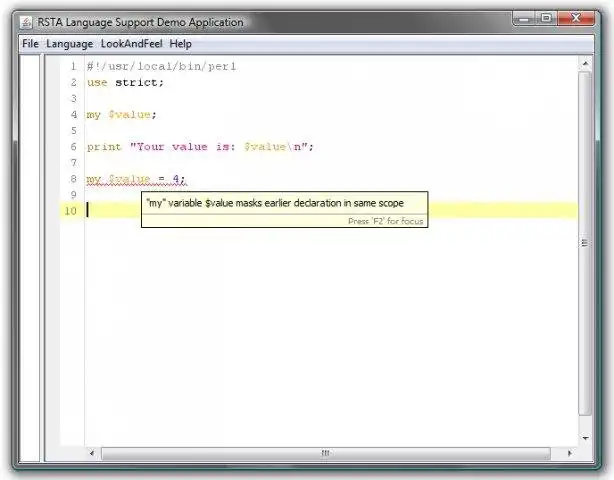This screenshot has width=614, height=480.
Task: Open the Help menu
Action: 181,44
